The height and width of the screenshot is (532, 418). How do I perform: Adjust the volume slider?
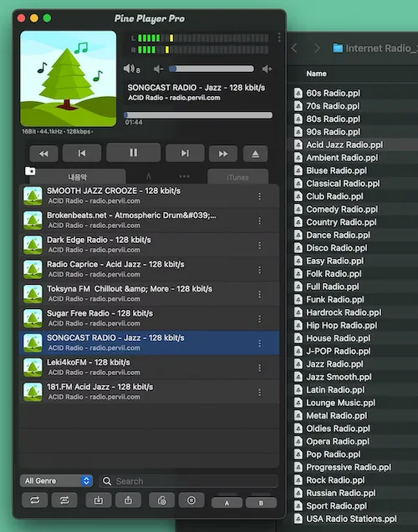click(212, 68)
